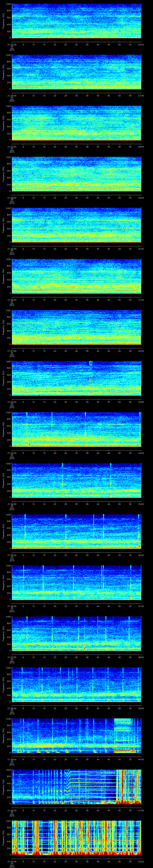Select the spectrogram panel starting at 21:32:00

click(x=77, y=378)
